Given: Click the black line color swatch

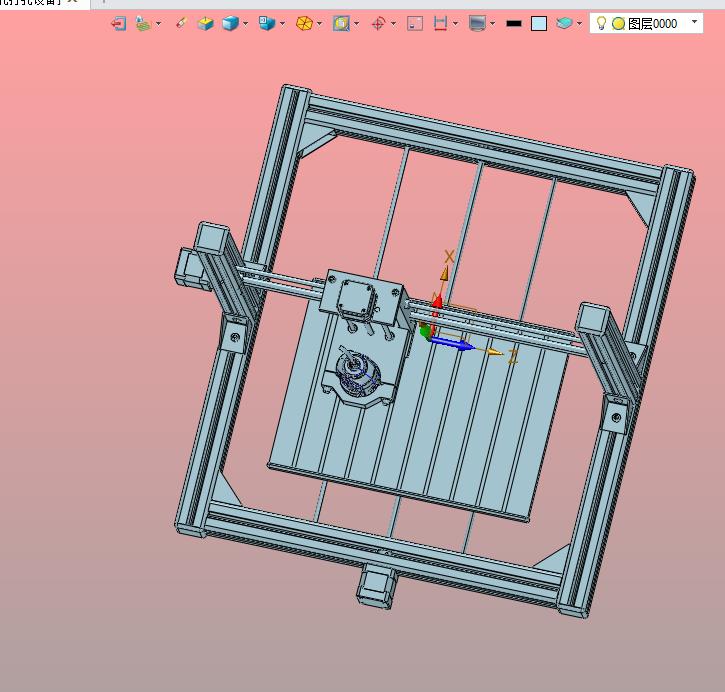Looking at the screenshot, I should point(514,24).
